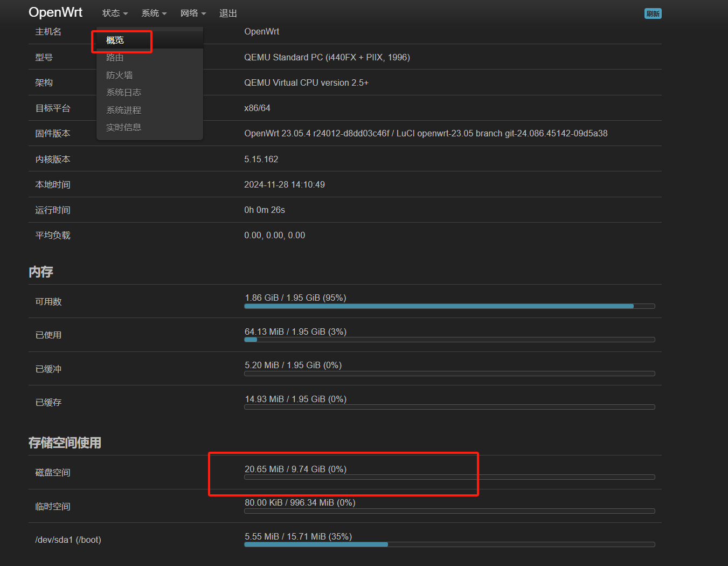Click the 平均负载 row label
This screenshot has height=566, width=728.
(53, 235)
